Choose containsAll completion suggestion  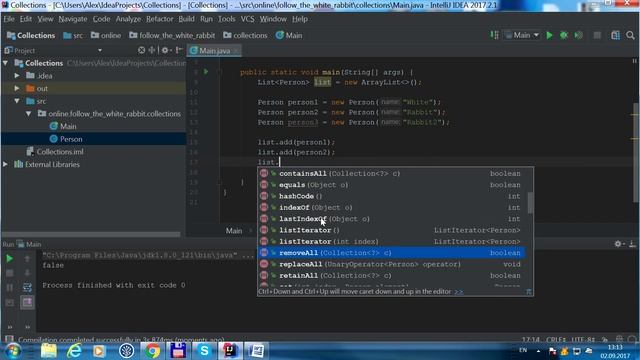(x=391, y=174)
